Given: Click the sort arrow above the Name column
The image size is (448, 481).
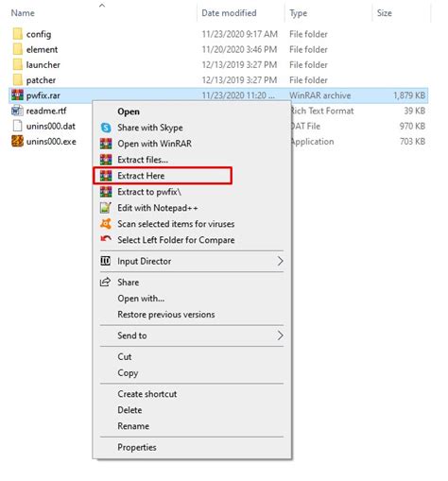Looking at the screenshot, I should [x=102, y=5].
